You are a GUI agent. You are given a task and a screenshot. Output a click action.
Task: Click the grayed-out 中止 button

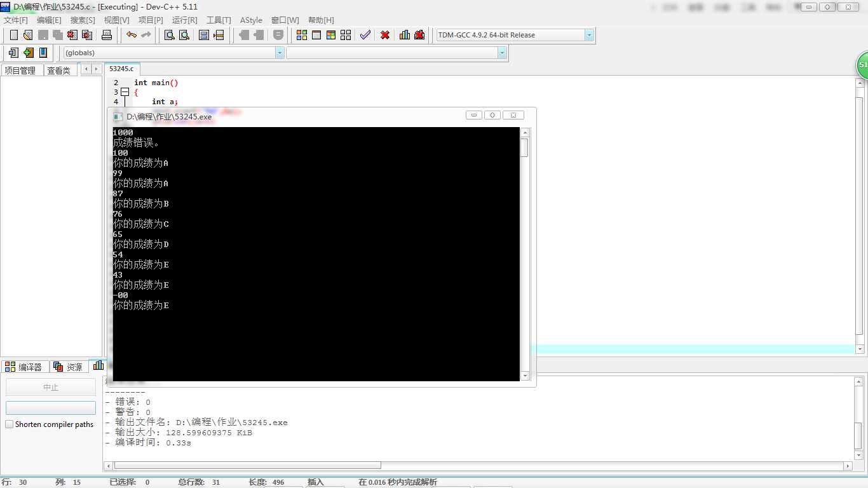51,387
